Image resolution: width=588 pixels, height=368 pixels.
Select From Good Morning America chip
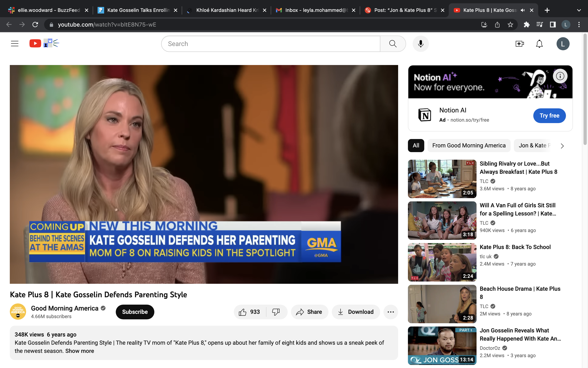coord(469,146)
